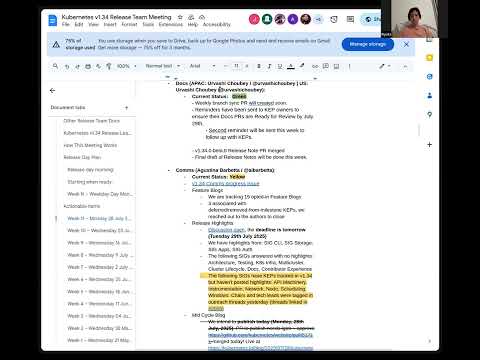Add a comment from the toolbar
The image size is (480, 360).
tap(326, 66)
